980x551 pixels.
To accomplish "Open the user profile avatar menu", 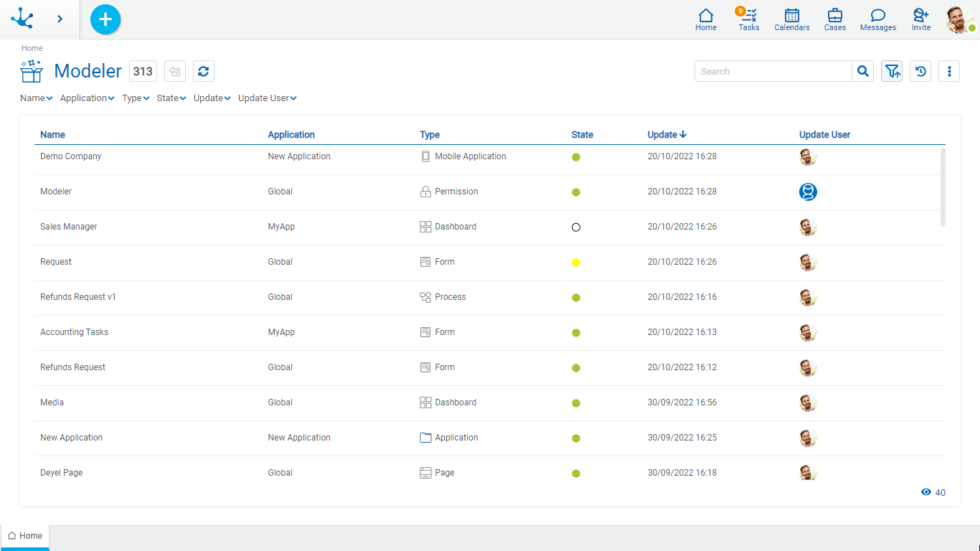I will click(960, 19).
